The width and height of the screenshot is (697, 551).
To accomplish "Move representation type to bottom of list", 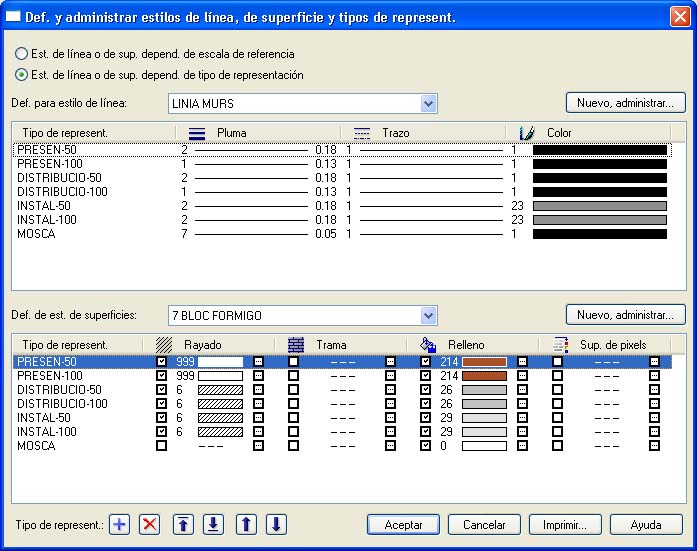I will pos(213,525).
